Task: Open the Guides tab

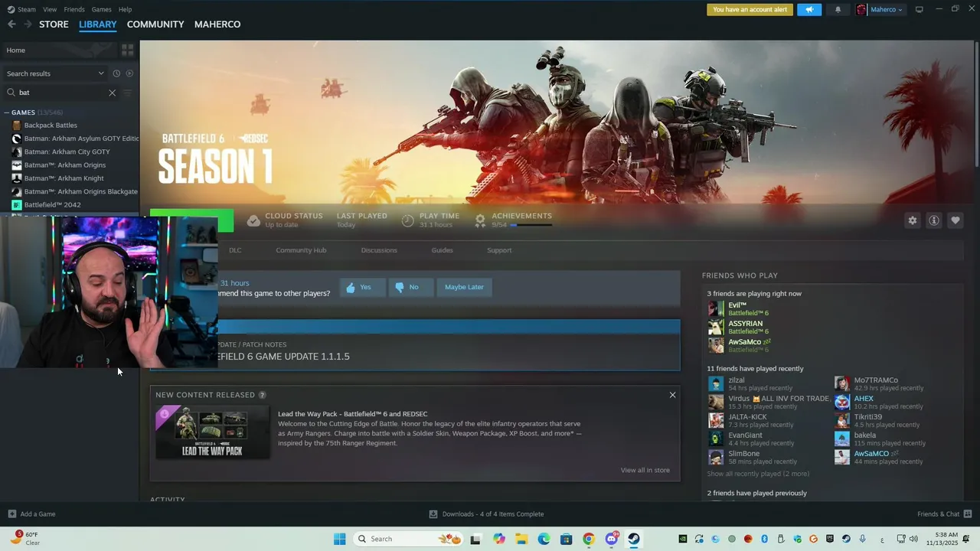Action: pos(442,250)
